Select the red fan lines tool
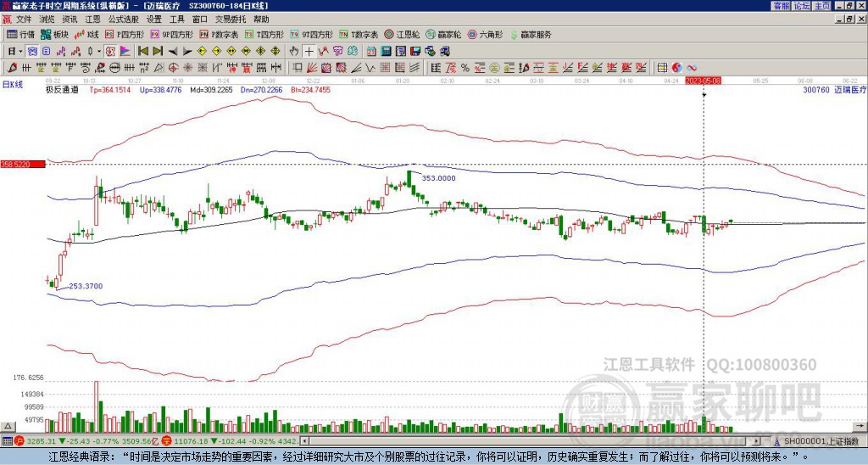The width and height of the screenshot is (868, 465). coord(312,68)
